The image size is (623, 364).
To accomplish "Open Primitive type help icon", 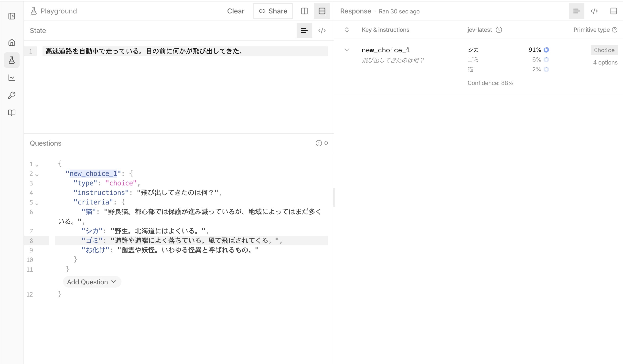I will pyautogui.click(x=615, y=30).
